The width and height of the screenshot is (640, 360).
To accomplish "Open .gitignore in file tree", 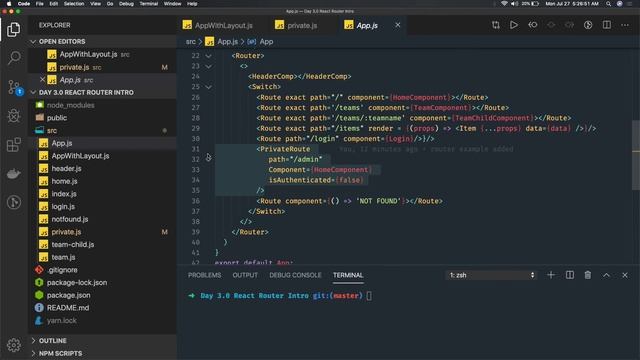I will pos(62,269).
